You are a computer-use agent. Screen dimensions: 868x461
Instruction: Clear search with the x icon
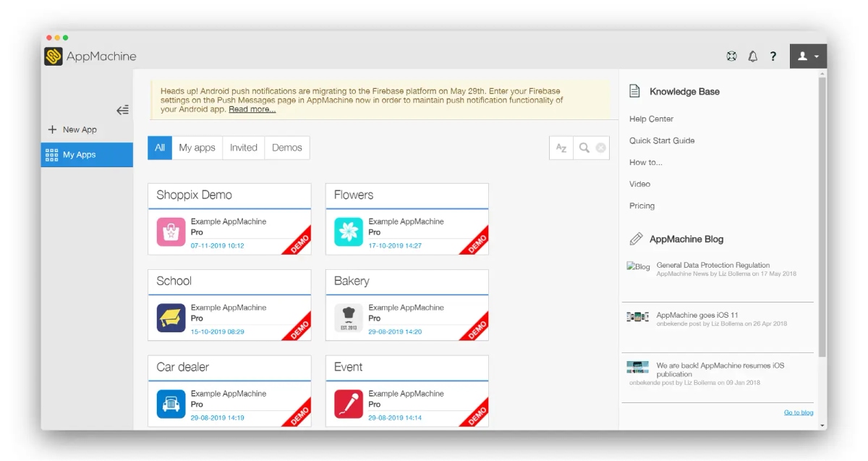coord(601,148)
